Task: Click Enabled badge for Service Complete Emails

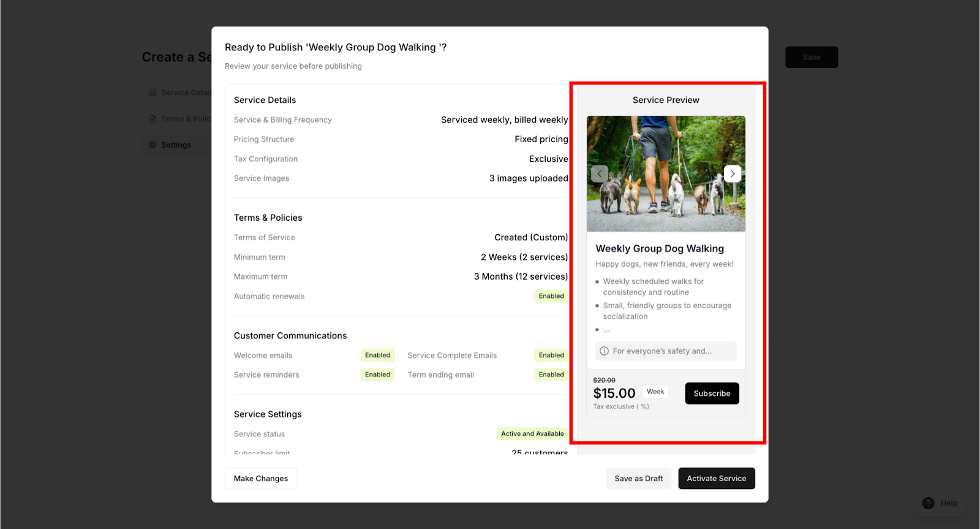Action: tap(551, 356)
